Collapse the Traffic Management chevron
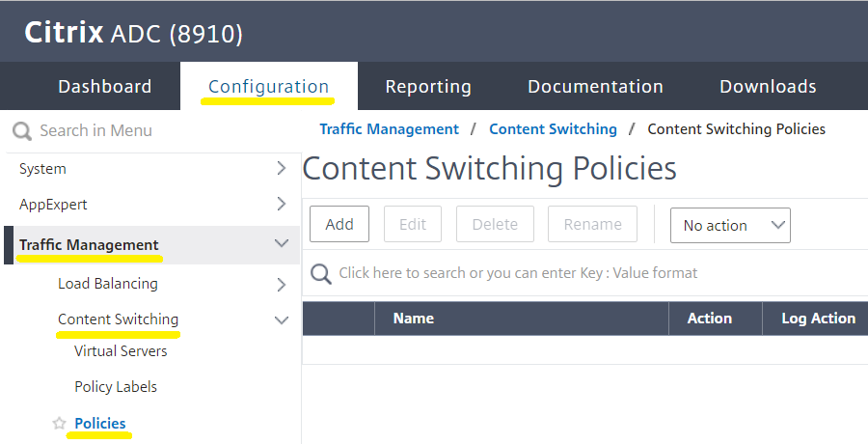 [282, 243]
